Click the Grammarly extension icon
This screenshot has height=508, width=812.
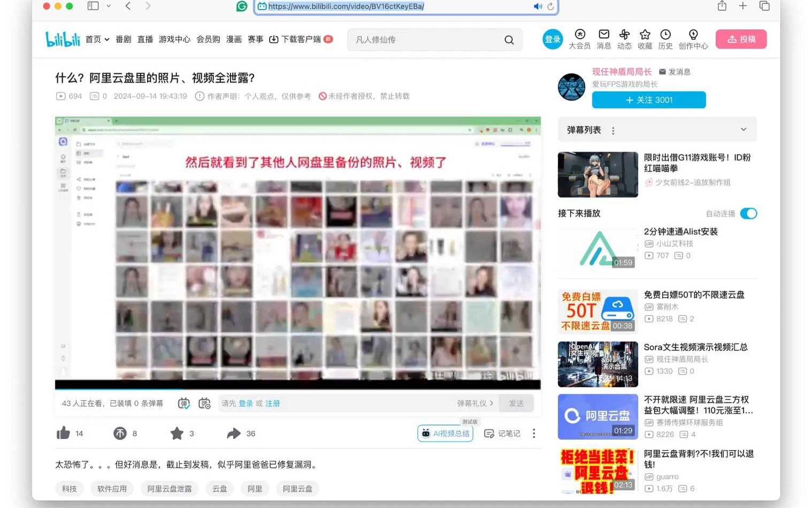[242, 6]
